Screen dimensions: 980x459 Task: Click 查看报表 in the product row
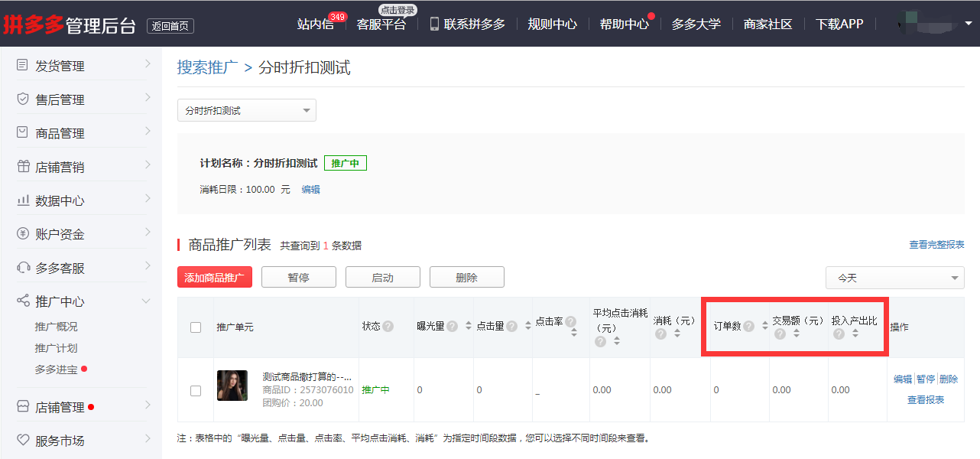coord(926,400)
